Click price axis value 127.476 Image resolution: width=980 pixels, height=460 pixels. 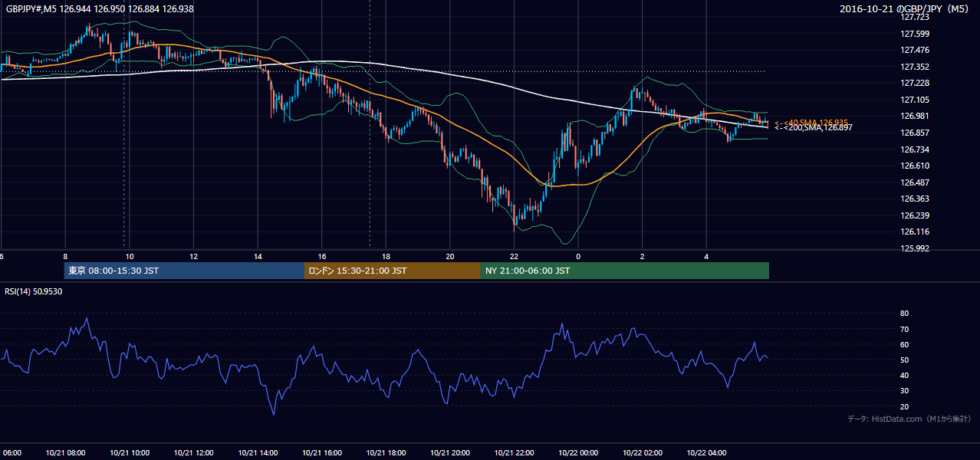click(x=915, y=50)
